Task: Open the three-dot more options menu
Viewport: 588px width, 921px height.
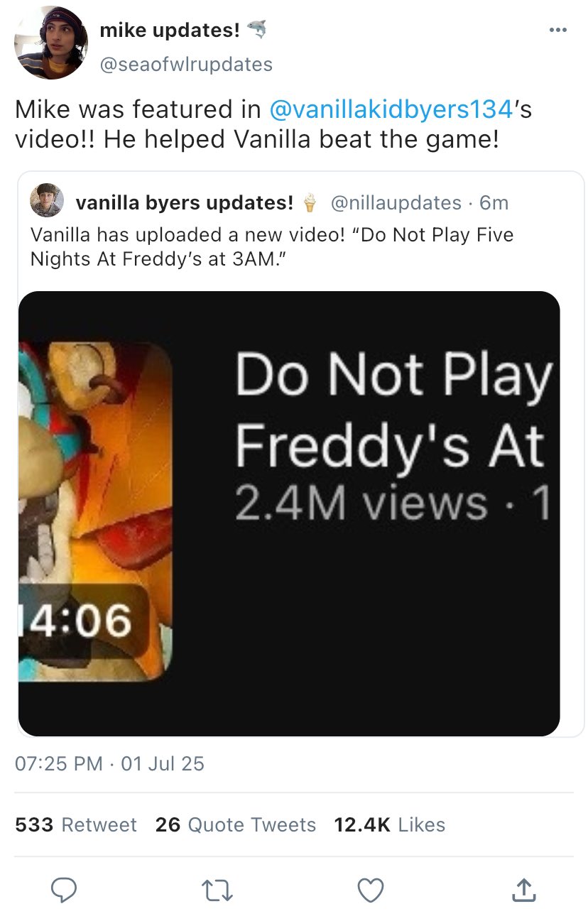Action: pos(558,30)
